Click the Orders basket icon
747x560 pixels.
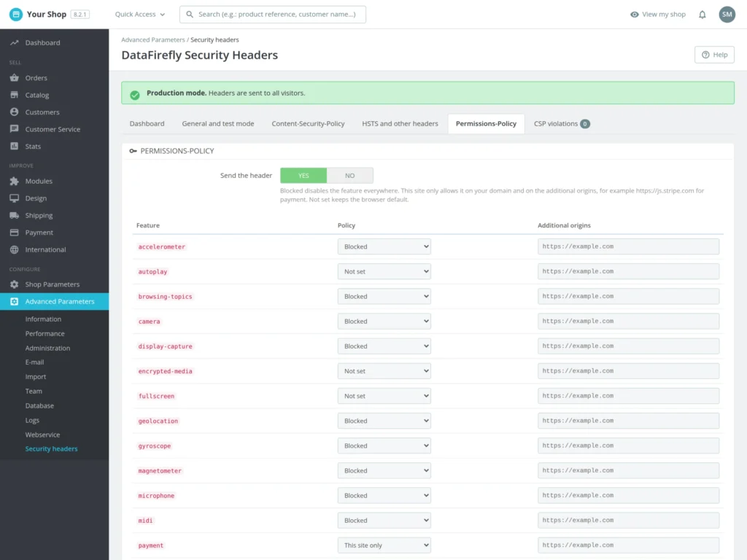[x=15, y=77]
